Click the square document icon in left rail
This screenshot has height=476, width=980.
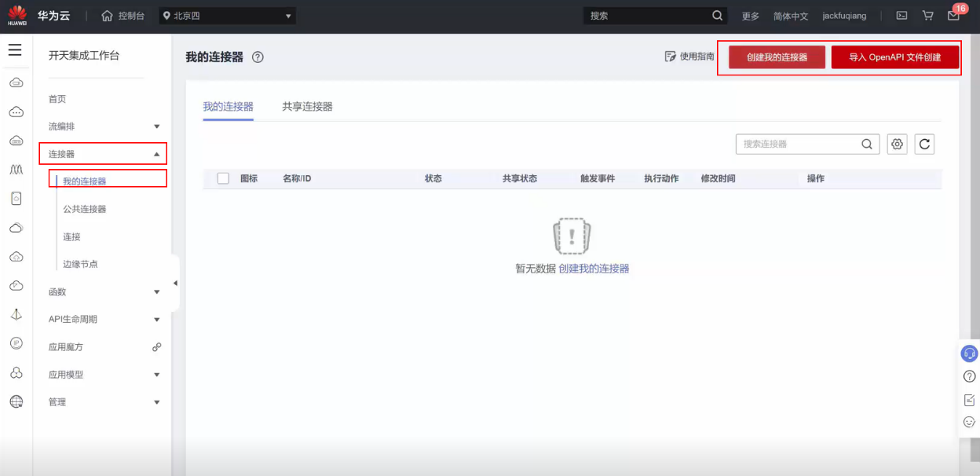pyautogui.click(x=16, y=199)
